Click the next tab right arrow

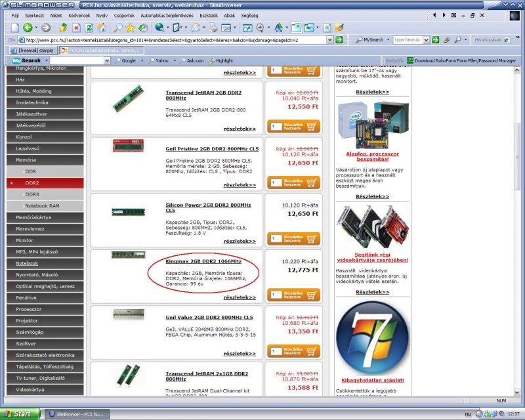pyautogui.click(x=444, y=15)
